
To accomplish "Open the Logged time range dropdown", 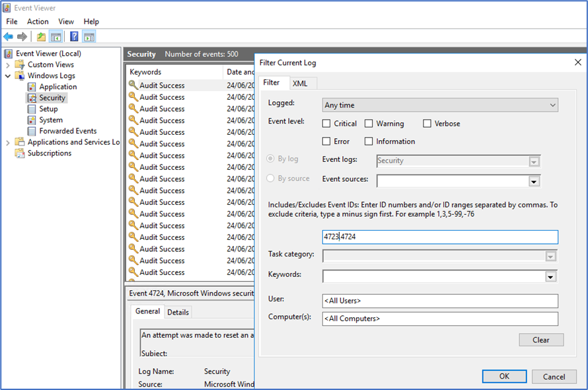I will [x=441, y=105].
